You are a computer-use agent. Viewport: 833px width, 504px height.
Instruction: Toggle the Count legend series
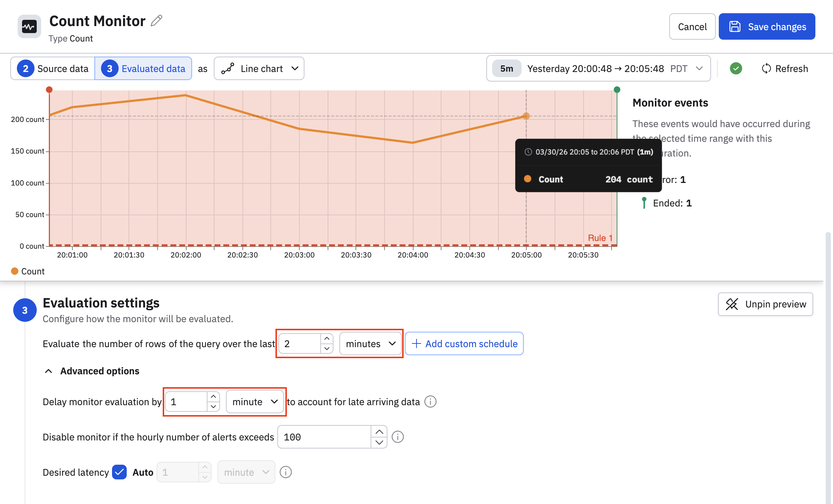tap(28, 271)
